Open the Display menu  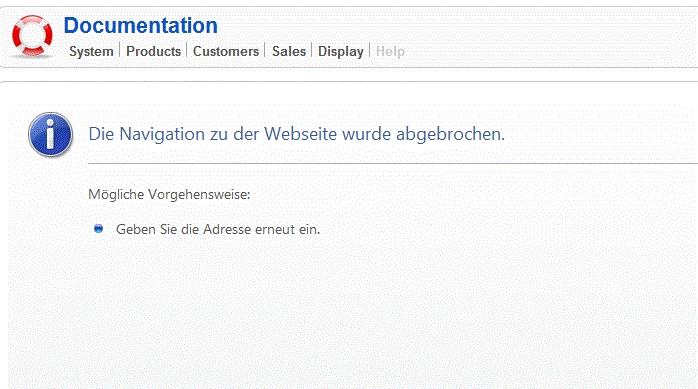(x=341, y=52)
